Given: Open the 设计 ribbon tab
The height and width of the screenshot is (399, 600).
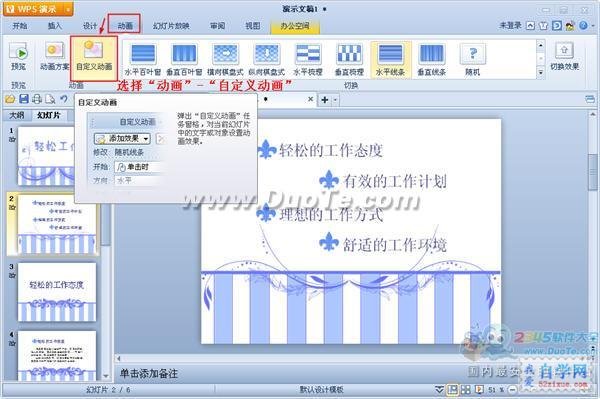Looking at the screenshot, I should point(90,26).
